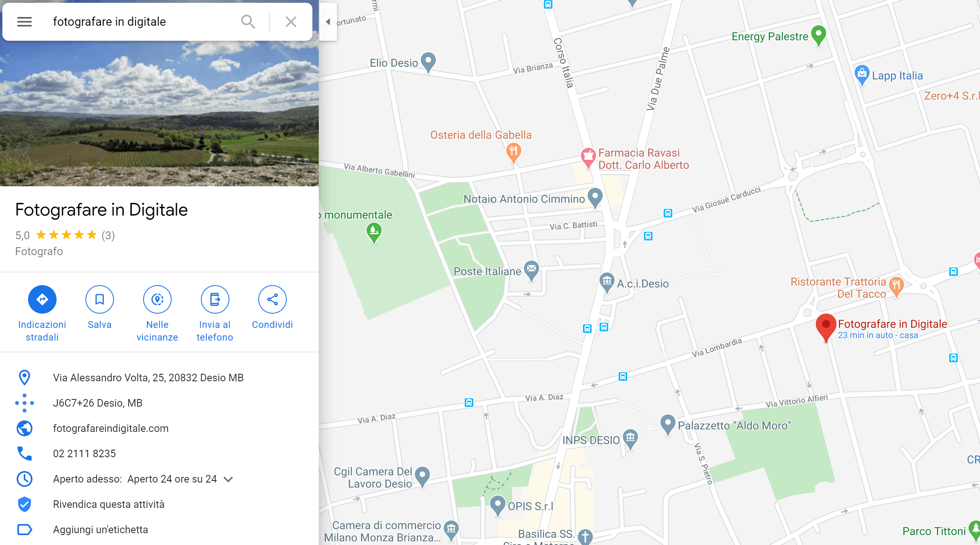Open the three reviews count link
This screenshot has width=980, height=545.
pyautogui.click(x=108, y=235)
